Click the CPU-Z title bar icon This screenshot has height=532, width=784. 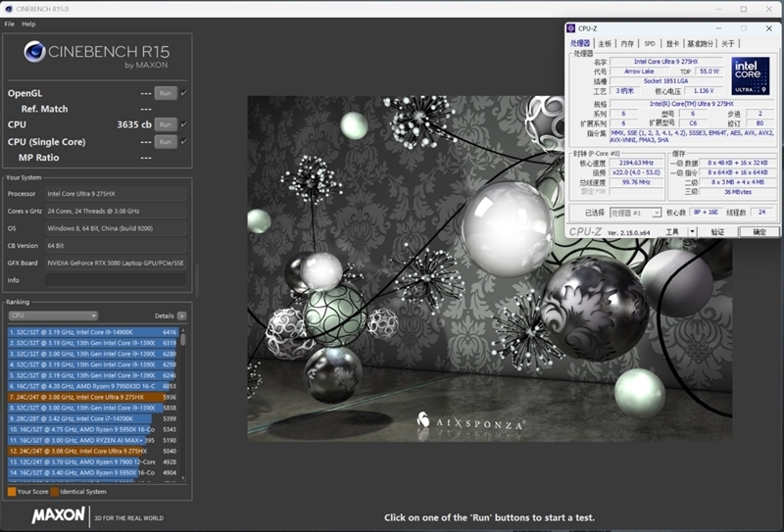pos(571,28)
